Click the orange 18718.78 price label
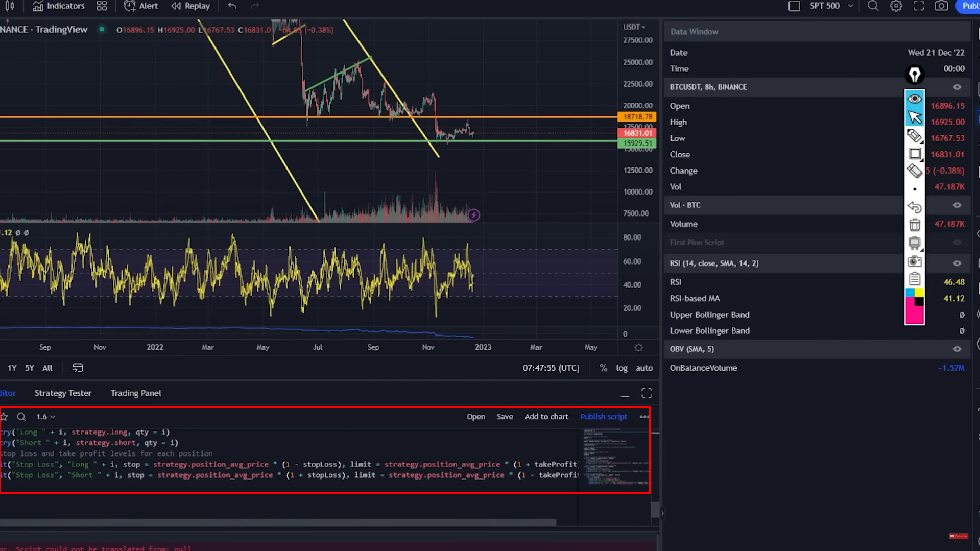The width and height of the screenshot is (980, 551). coord(637,117)
